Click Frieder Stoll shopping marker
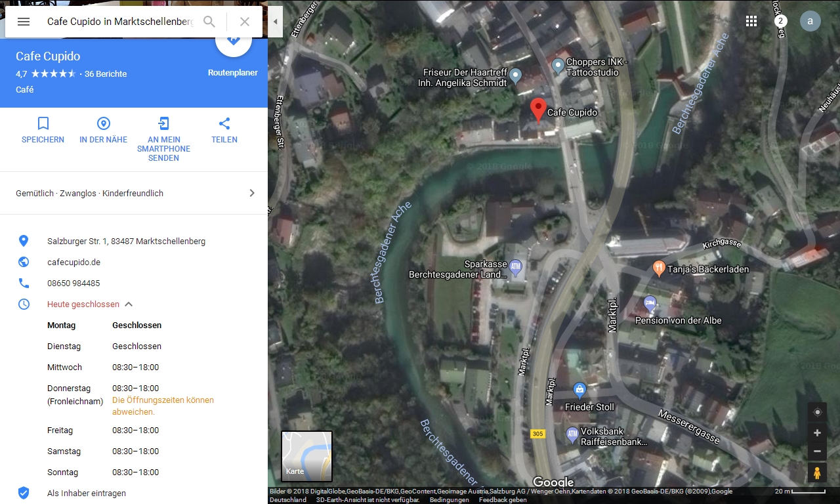 tap(579, 390)
